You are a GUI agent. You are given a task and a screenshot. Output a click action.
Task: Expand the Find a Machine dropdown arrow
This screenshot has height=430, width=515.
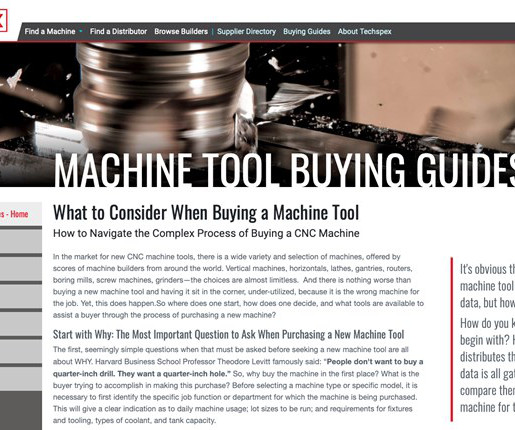tap(81, 31)
